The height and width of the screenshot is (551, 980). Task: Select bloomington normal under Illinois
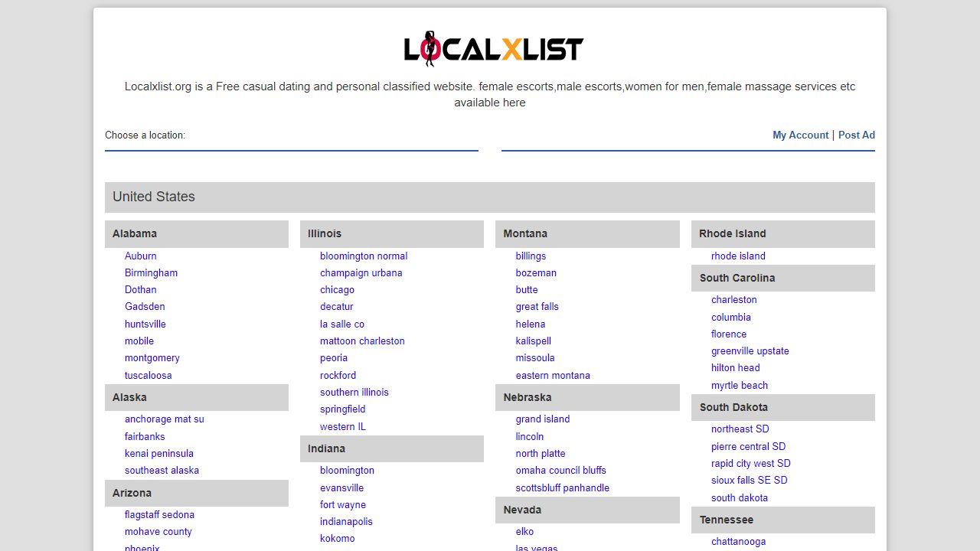[364, 256]
